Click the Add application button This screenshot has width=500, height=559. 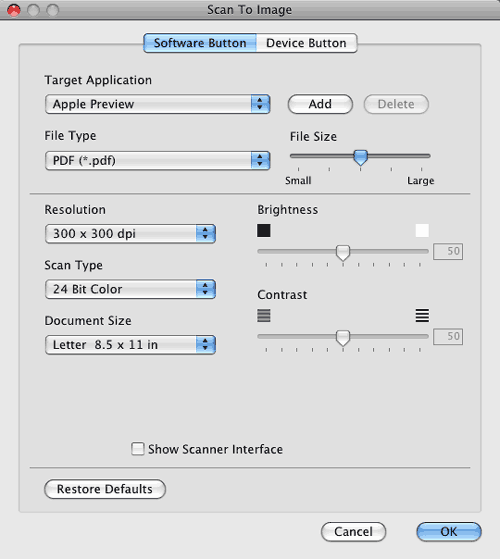point(320,104)
